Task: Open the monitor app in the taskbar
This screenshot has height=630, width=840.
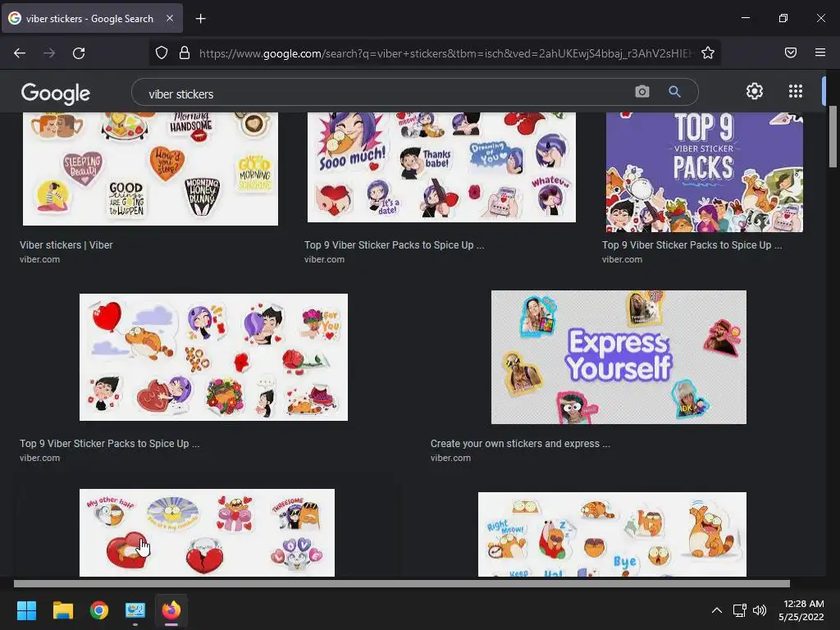Action: 135,610
